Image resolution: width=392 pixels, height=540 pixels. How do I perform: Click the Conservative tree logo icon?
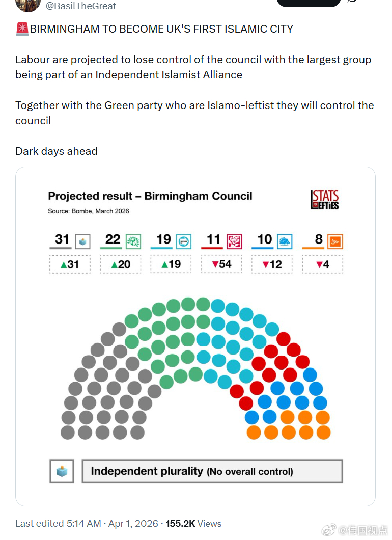point(285,241)
